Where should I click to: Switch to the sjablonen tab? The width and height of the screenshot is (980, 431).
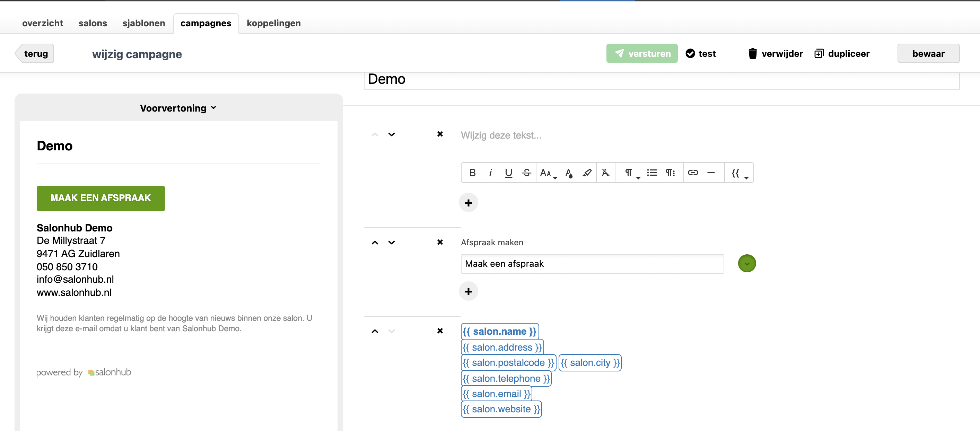(144, 23)
